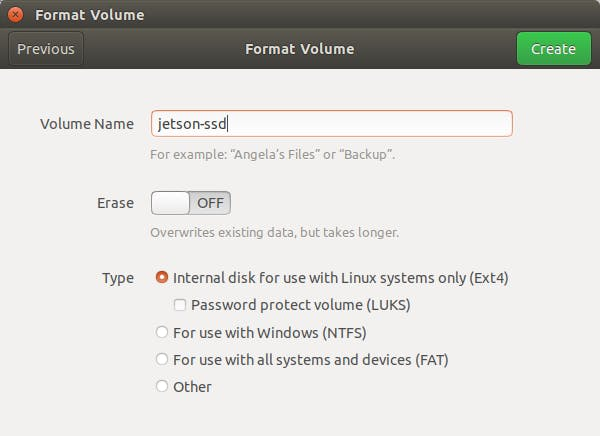Enable the Password protect volume (LUKS) checkbox

(180, 305)
